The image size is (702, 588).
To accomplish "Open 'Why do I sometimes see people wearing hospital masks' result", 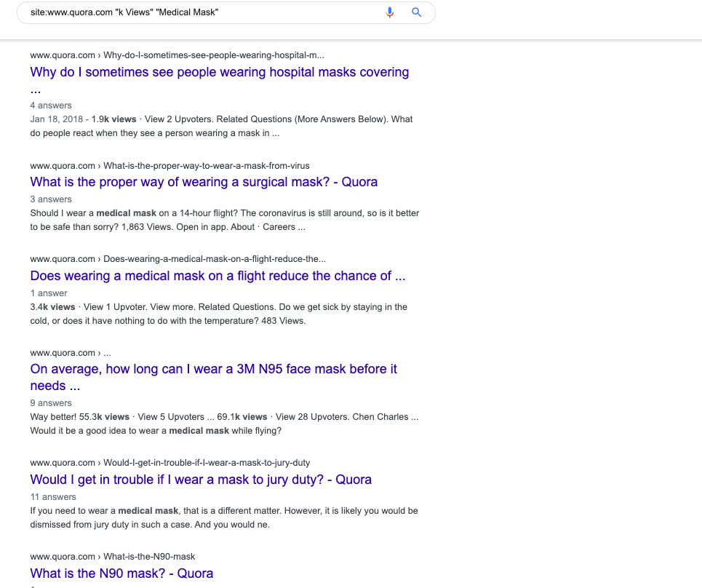I will (x=220, y=80).
